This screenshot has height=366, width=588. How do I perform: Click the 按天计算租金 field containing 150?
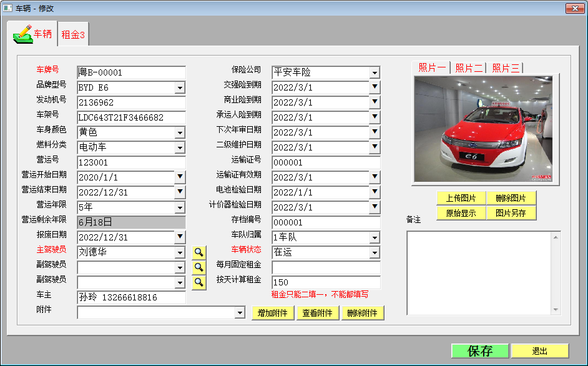[x=326, y=282]
